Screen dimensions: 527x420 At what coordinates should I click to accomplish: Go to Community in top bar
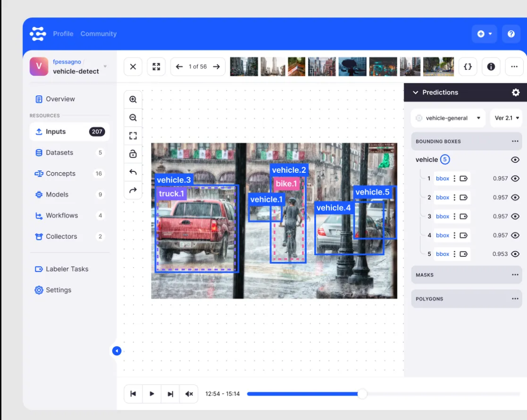tap(99, 34)
